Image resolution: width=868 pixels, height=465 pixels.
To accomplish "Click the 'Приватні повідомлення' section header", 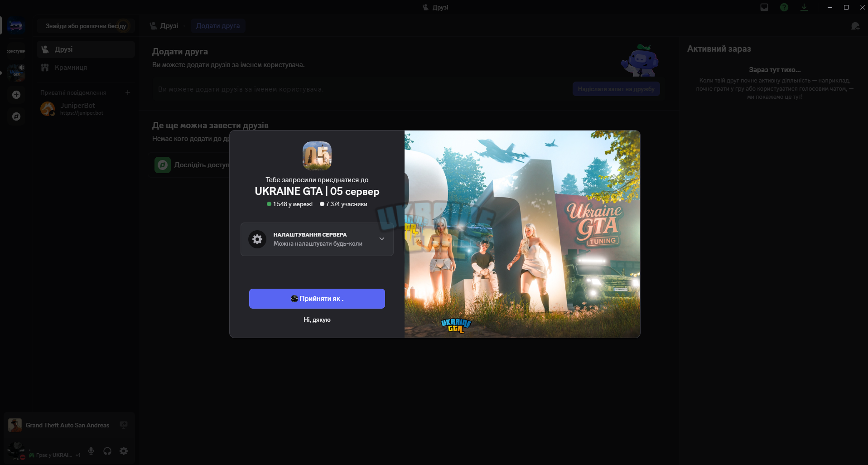I will (x=73, y=92).
